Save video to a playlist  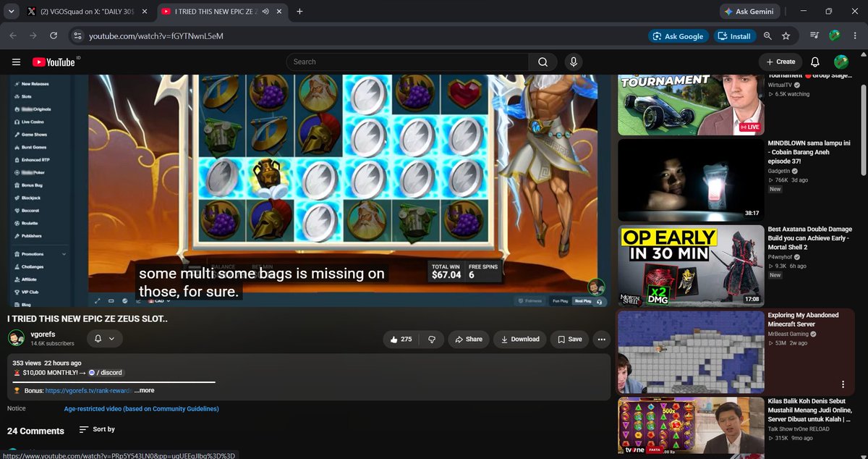569,339
